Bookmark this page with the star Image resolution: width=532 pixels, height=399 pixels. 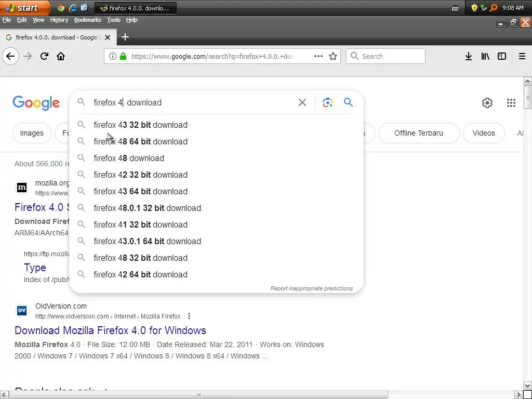tap(333, 56)
